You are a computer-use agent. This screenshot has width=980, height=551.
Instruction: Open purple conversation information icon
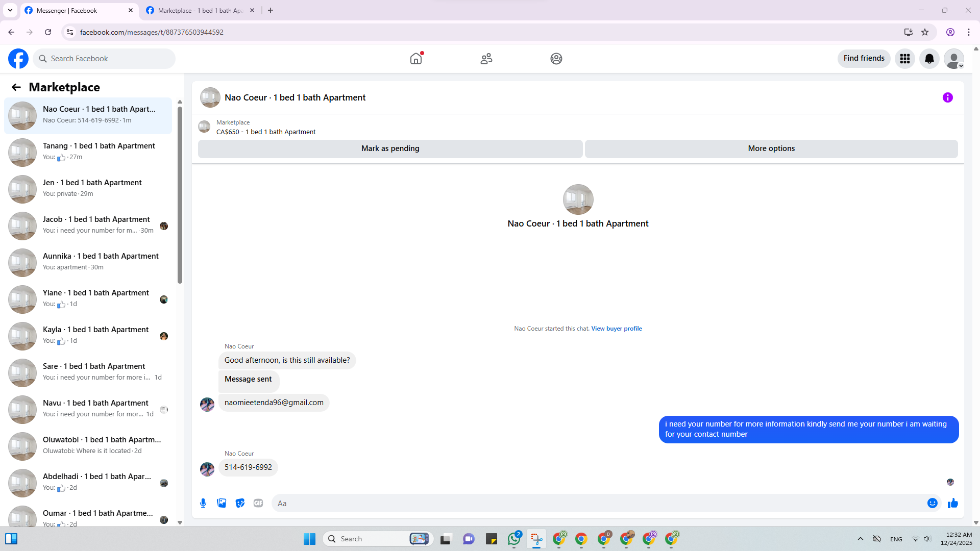point(947,97)
